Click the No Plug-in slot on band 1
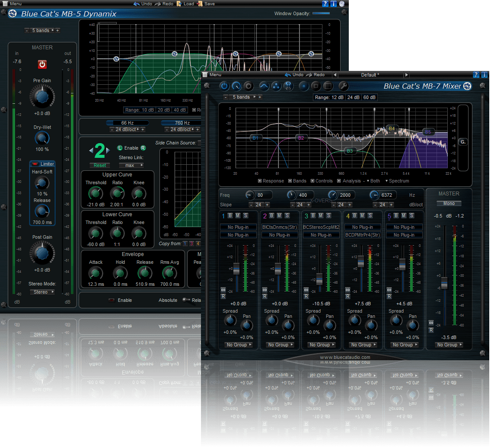The height and width of the screenshot is (448, 491). 238,227
